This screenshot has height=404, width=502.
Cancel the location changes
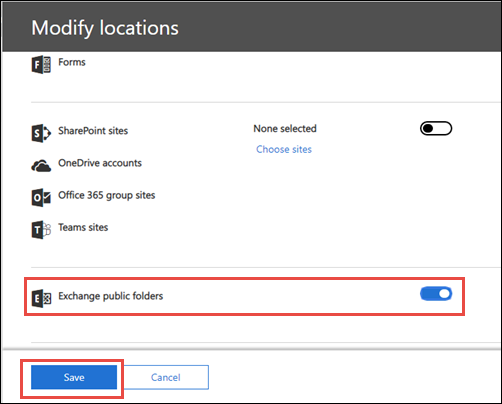pos(166,377)
